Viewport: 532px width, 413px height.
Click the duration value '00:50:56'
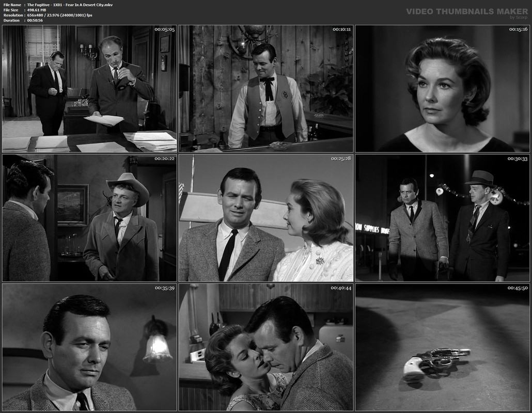click(35, 20)
